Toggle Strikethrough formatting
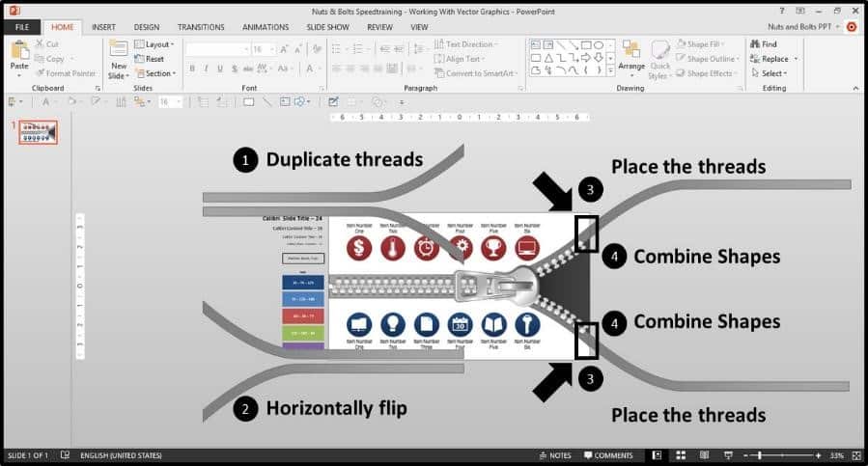The image size is (868, 466). pyautogui.click(x=248, y=69)
